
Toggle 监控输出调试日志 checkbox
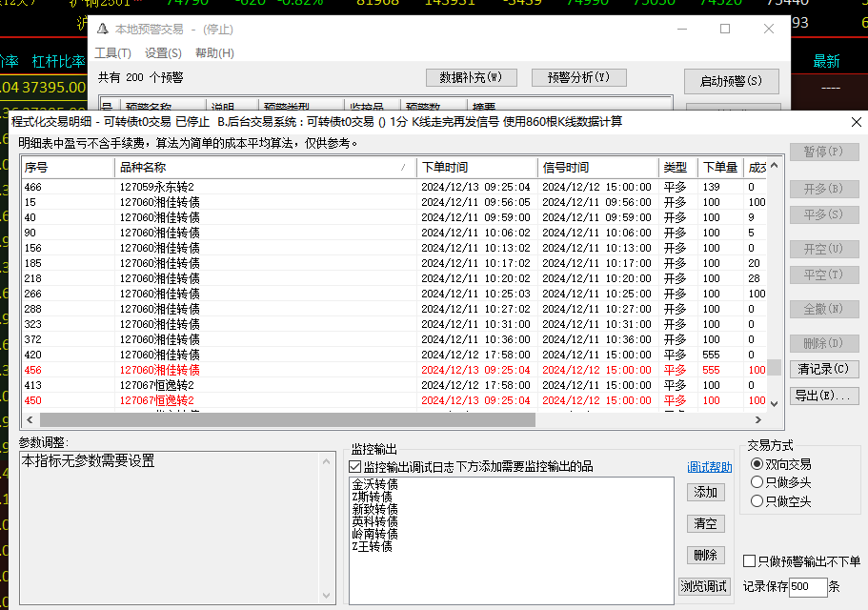(x=355, y=467)
